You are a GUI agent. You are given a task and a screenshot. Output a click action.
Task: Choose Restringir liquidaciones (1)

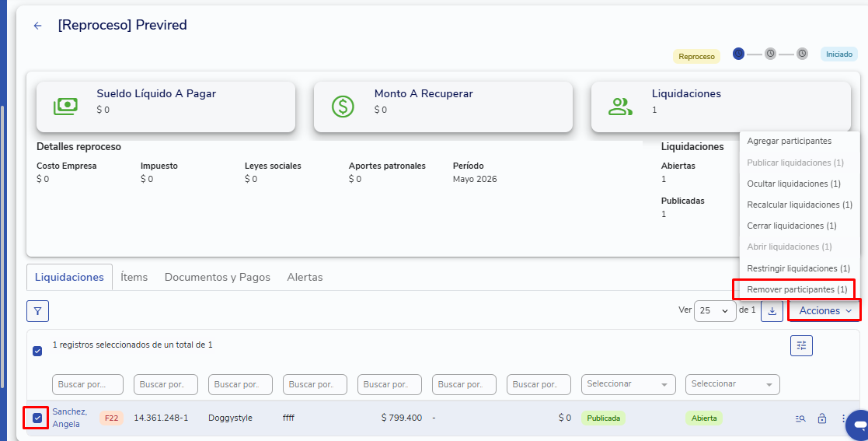pos(798,268)
